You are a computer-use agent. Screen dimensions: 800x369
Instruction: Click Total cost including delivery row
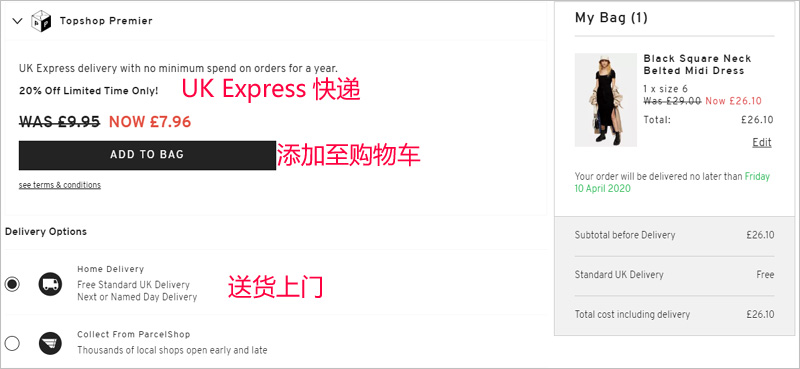click(674, 314)
